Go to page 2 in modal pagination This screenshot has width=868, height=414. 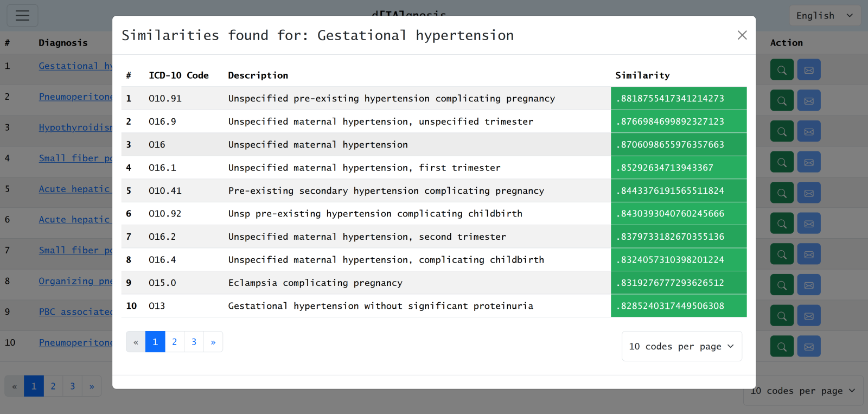(x=175, y=342)
